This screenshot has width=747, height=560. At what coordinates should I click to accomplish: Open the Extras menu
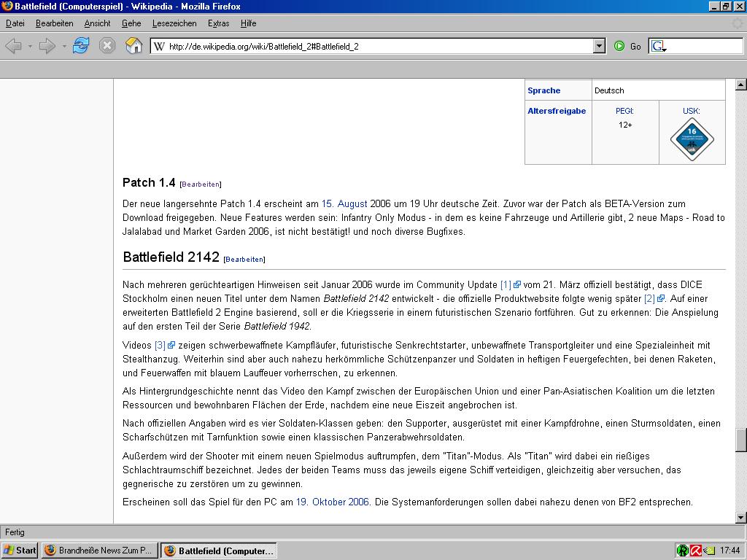click(x=219, y=23)
